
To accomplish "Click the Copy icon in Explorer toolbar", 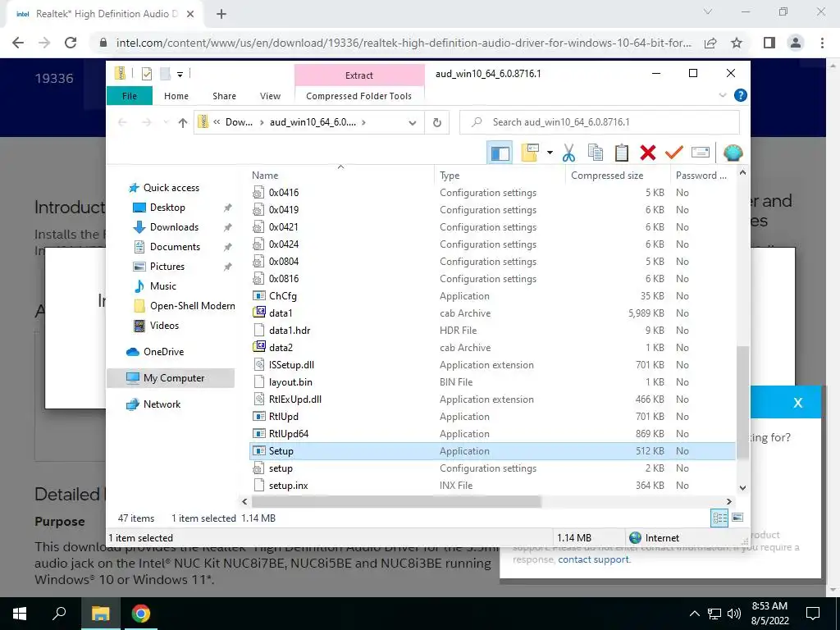I will 596,153.
